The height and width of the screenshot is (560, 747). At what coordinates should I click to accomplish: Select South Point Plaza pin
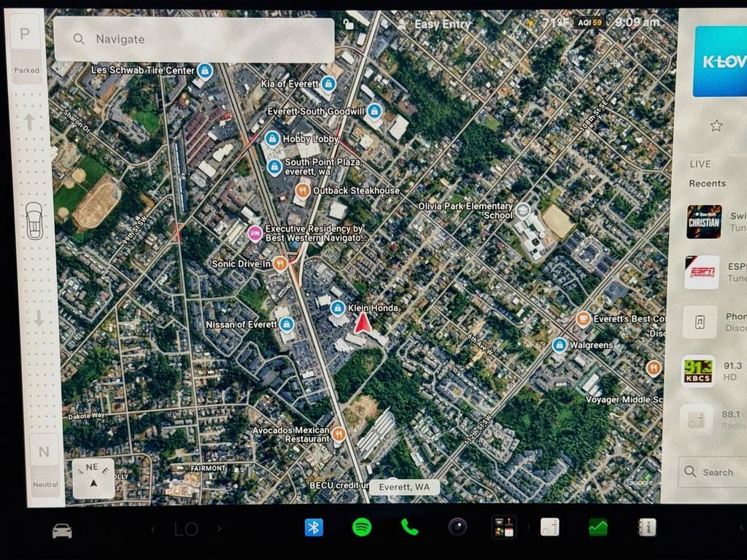[274, 167]
